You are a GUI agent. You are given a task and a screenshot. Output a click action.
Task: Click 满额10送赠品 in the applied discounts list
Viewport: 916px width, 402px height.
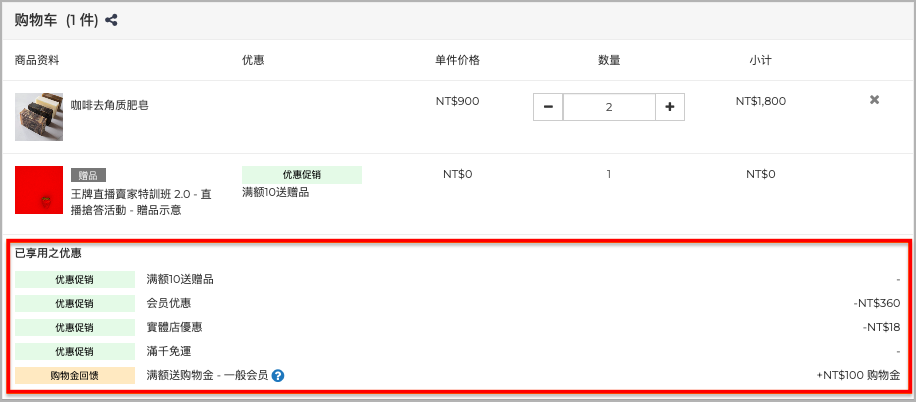(x=180, y=279)
